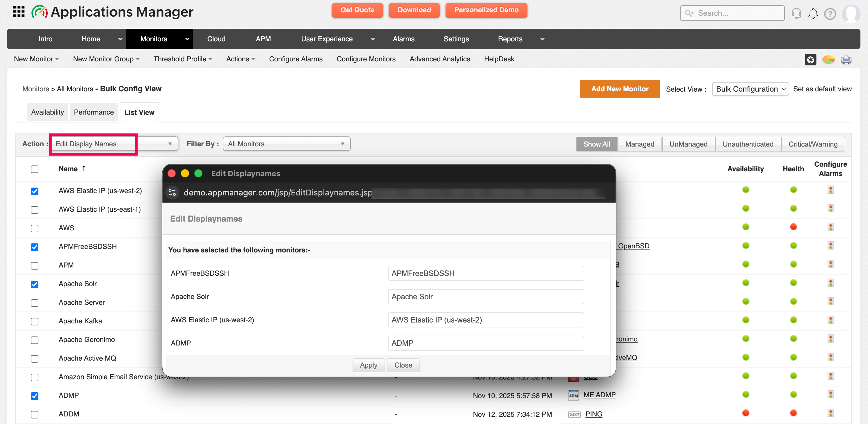
Task: Click the Set as default view link
Action: click(x=822, y=89)
